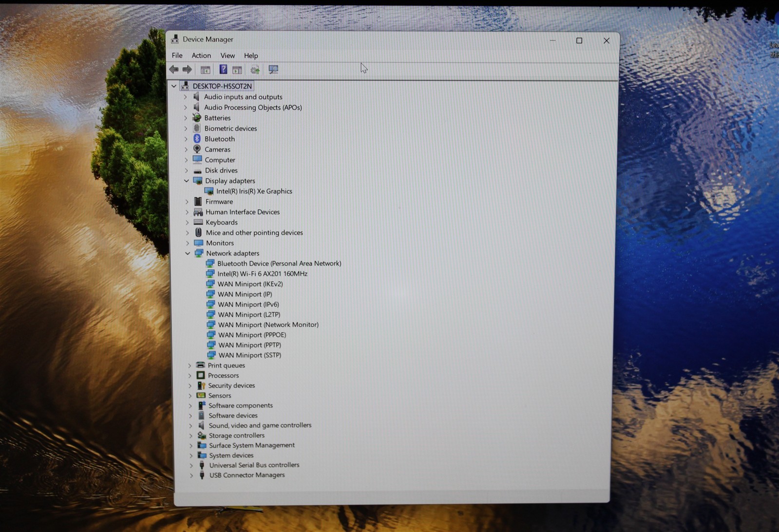Click the Firmware category icon
Viewport: 779px width, 532px height.
197,202
